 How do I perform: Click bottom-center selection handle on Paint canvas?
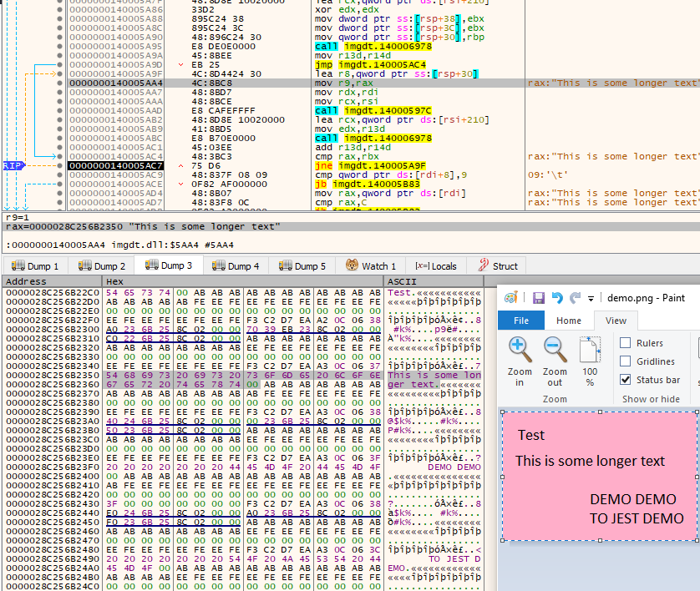(600, 540)
